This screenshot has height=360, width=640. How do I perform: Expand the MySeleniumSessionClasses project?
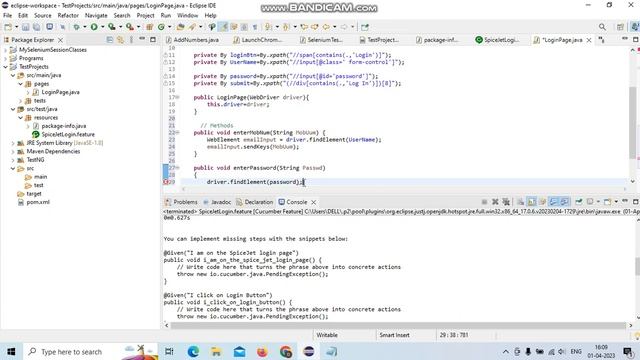5,50
